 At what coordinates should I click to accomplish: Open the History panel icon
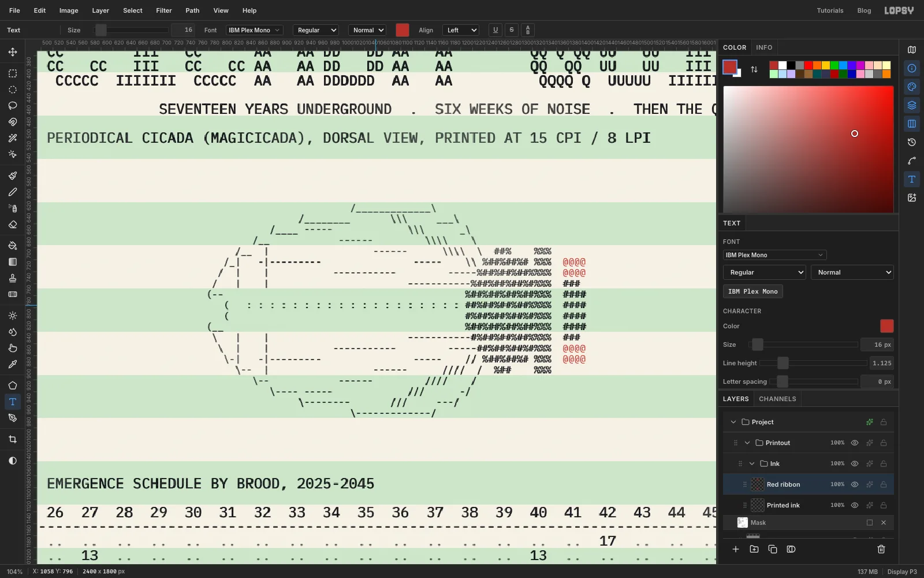[x=912, y=142]
